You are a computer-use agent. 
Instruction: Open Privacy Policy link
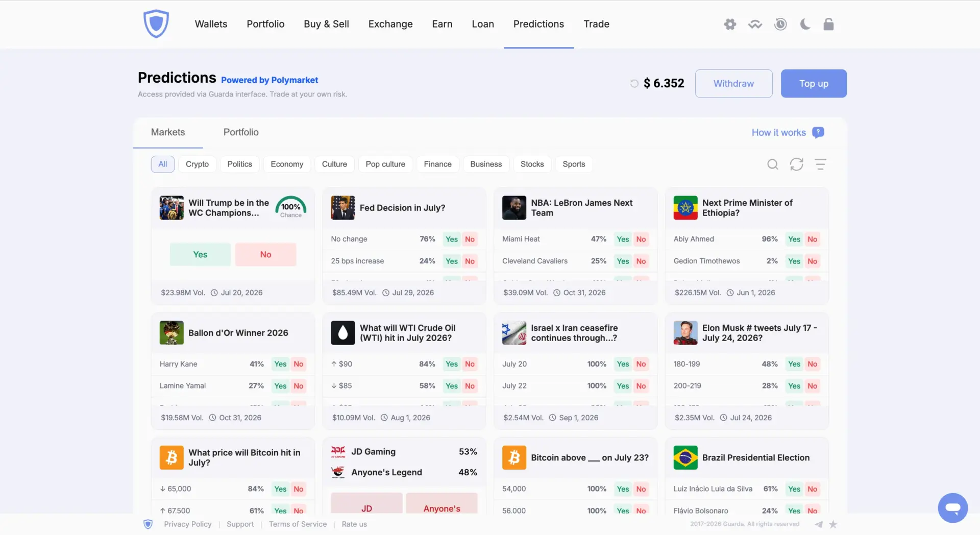tap(187, 524)
